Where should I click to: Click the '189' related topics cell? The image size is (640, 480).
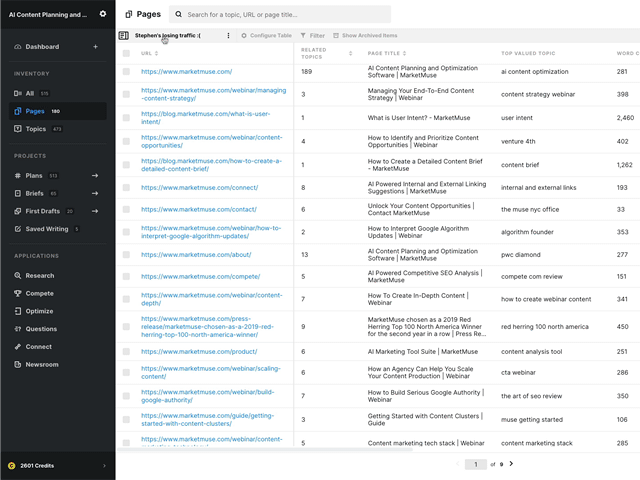pyautogui.click(x=306, y=71)
